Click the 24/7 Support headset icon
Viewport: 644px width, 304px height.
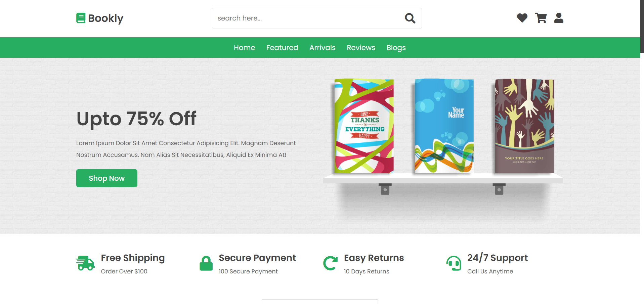point(454,263)
